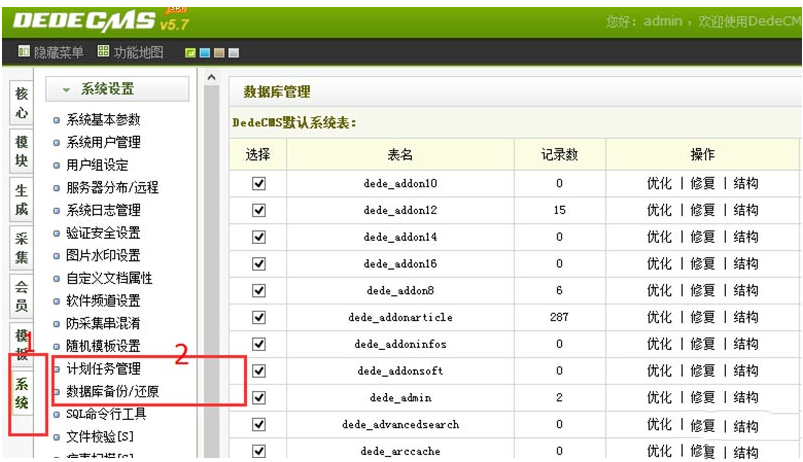Switch to the 核心 side tab
The width and height of the screenshot is (803, 462).
tap(22, 103)
